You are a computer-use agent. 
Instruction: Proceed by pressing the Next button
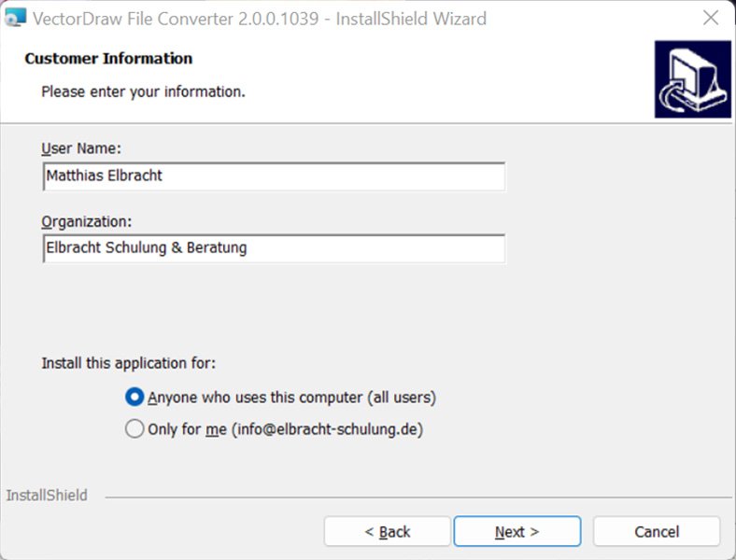(517, 531)
